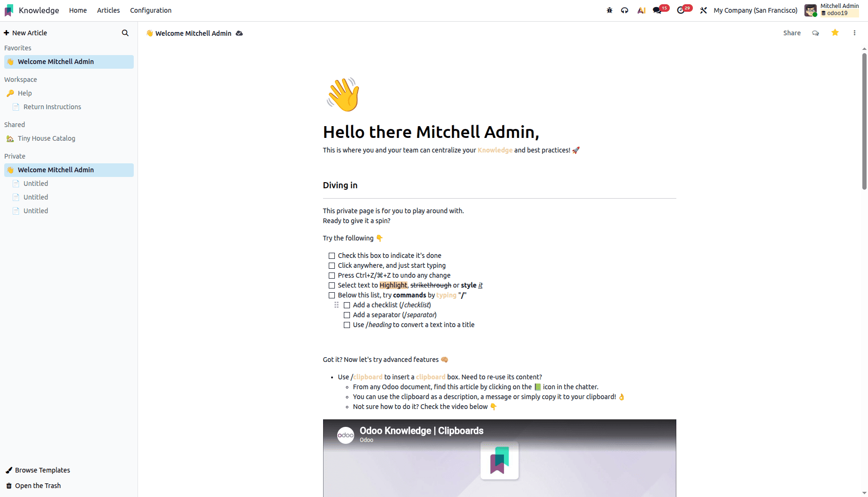Open the Home menu

tap(78, 10)
